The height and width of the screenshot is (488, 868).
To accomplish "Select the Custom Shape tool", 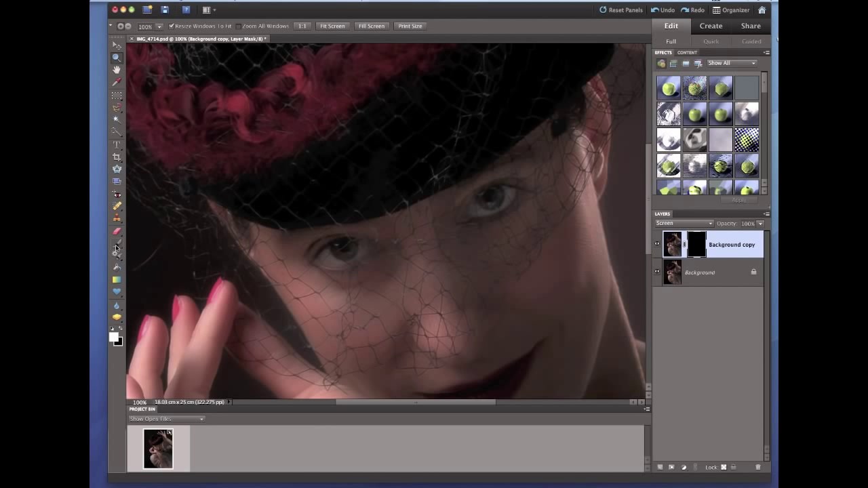I will [x=117, y=291].
